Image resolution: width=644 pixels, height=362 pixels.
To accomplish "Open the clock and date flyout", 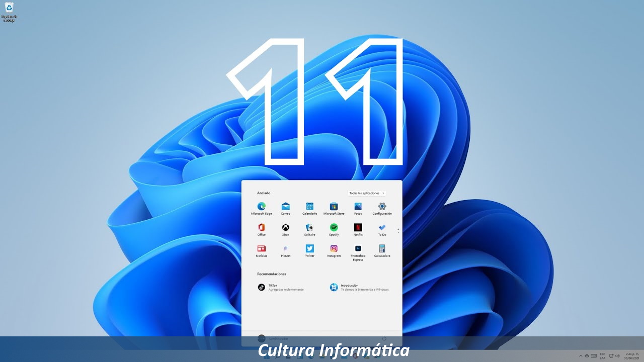I will point(630,356).
